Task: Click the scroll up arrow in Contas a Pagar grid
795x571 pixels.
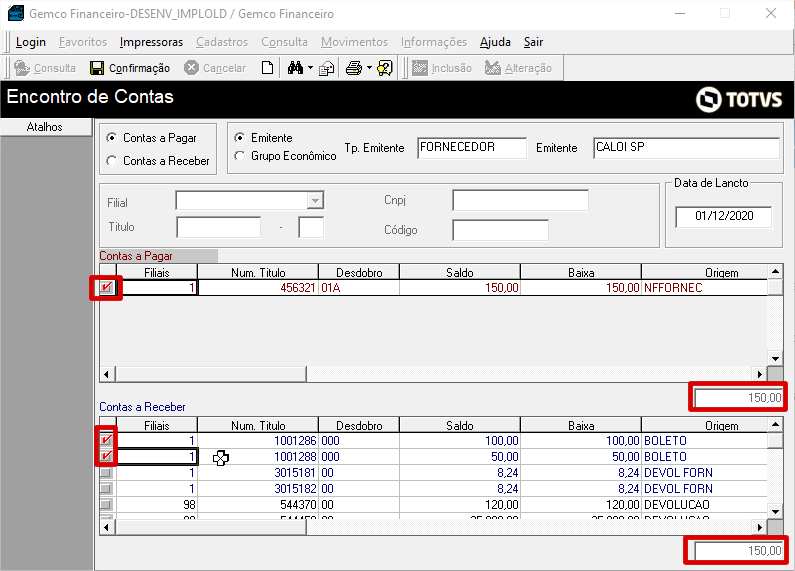Action: (x=775, y=272)
